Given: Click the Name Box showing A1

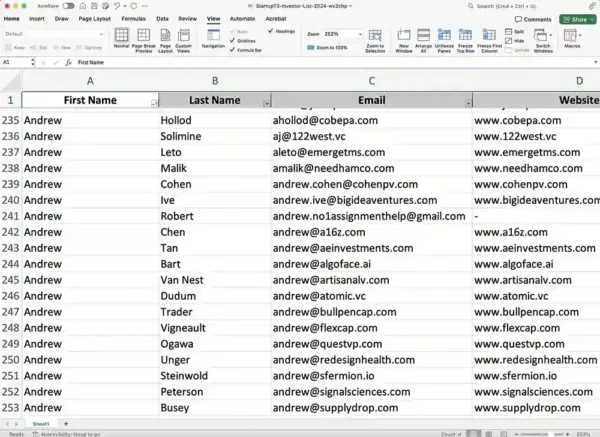Looking at the screenshot, I should coord(16,62).
